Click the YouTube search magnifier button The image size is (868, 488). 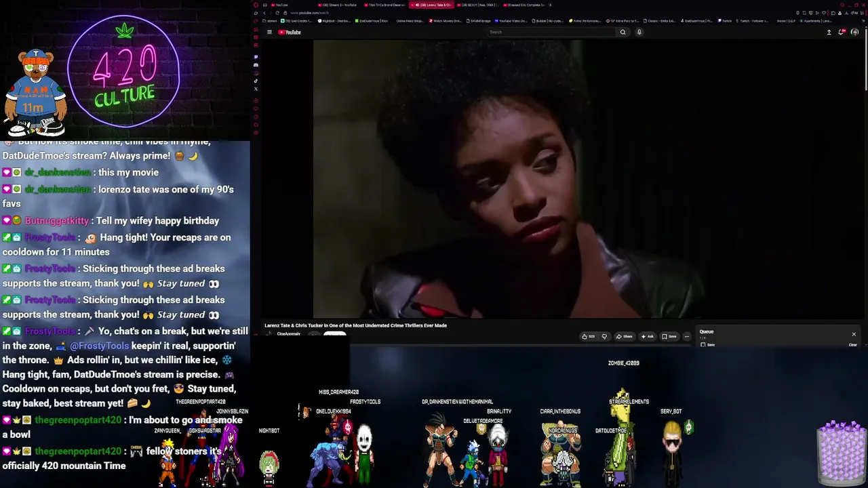coord(623,32)
